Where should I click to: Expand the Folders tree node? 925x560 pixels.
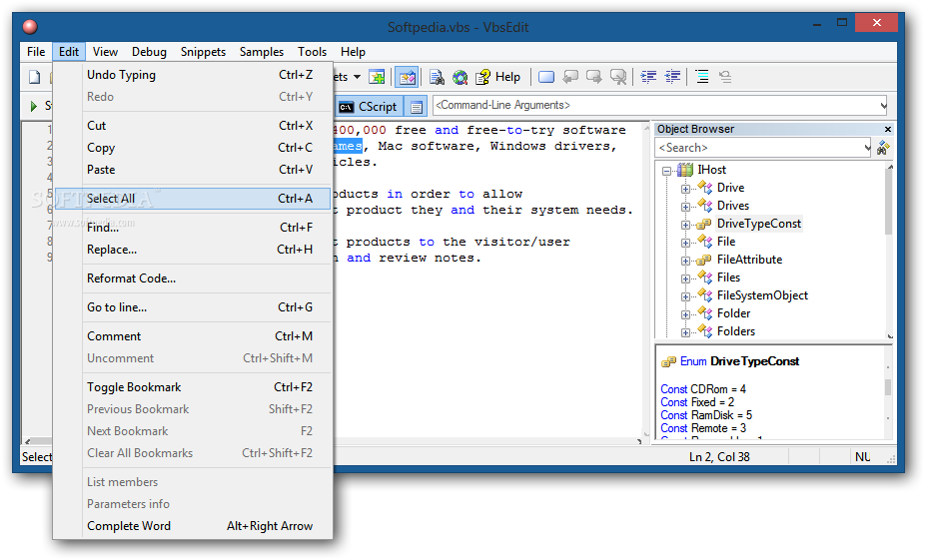pyautogui.click(x=685, y=333)
